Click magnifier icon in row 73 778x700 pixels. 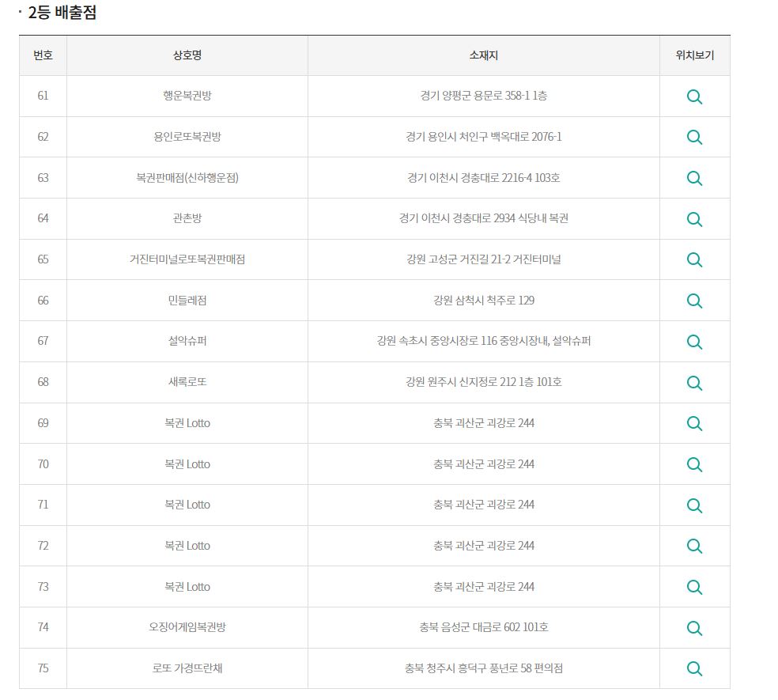coord(694,588)
